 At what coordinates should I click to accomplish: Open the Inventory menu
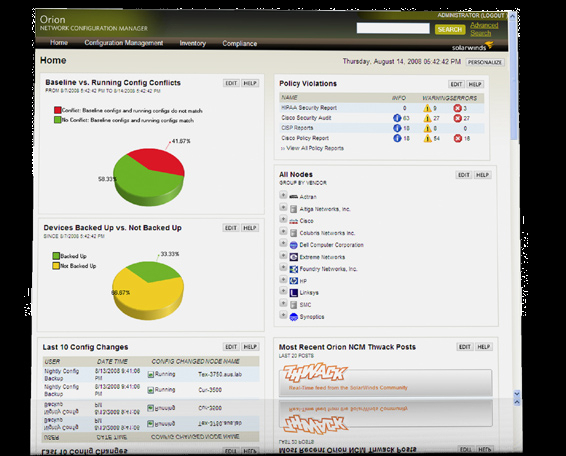[192, 43]
